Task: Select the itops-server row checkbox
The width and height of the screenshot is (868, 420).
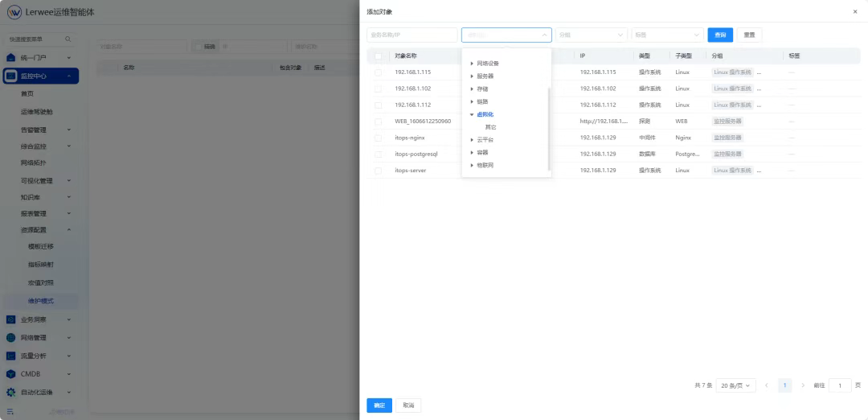Action: tap(378, 171)
